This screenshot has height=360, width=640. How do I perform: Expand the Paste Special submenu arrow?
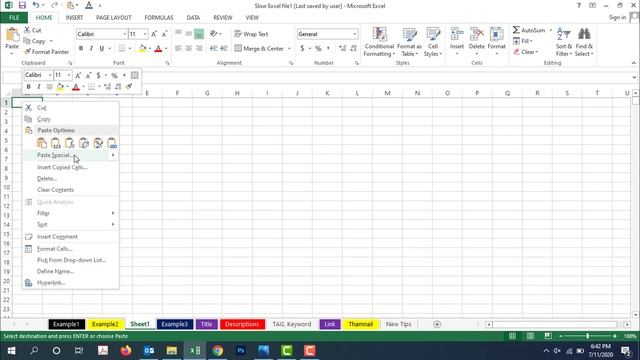tap(113, 155)
